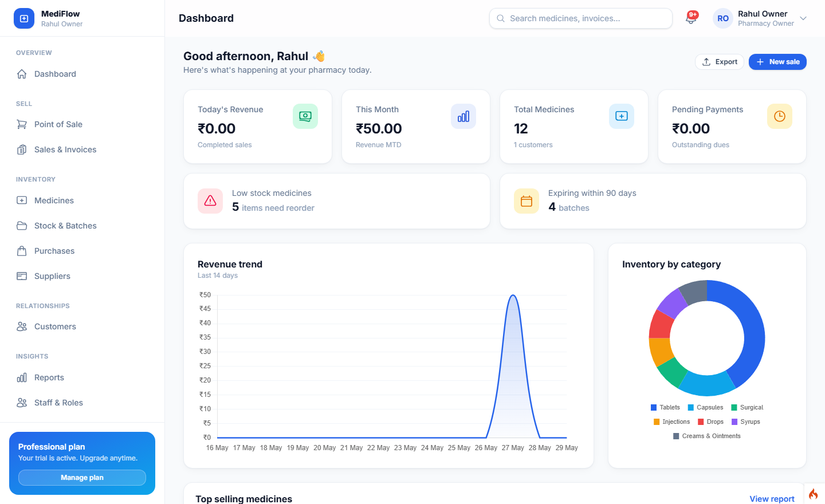Open Purchases in the sidebar

(82, 251)
